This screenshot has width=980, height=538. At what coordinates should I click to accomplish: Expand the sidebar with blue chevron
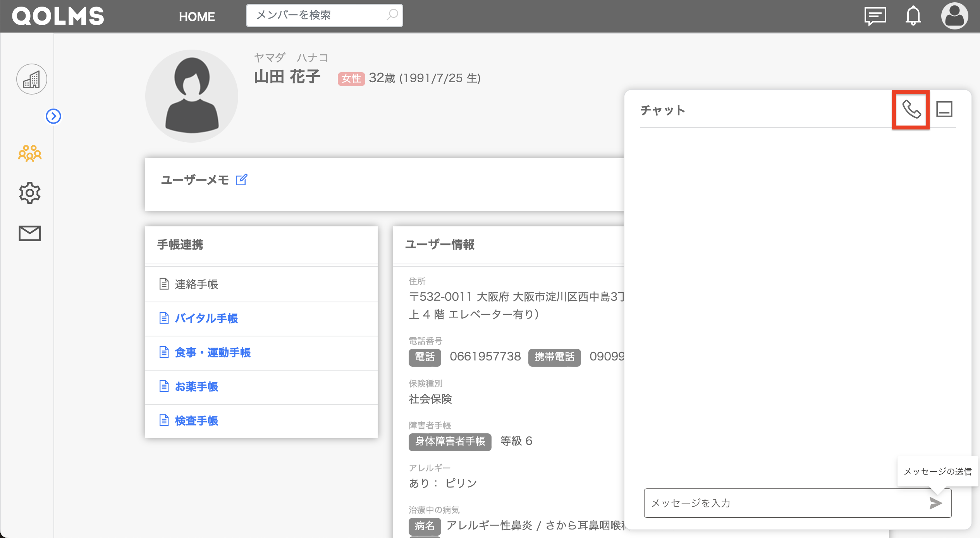tap(53, 116)
